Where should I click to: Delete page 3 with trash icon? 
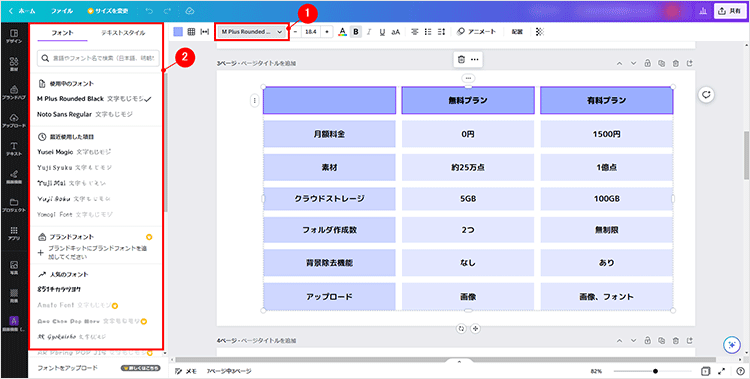point(675,63)
